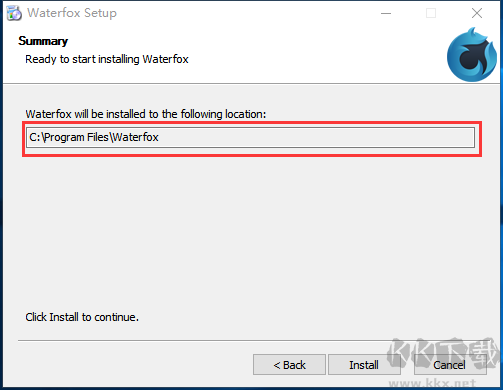Image resolution: width=503 pixels, height=390 pixels.
Task: Click "Ready to start installing Waterfox" subtitle
Action: [x=107, y=59]
